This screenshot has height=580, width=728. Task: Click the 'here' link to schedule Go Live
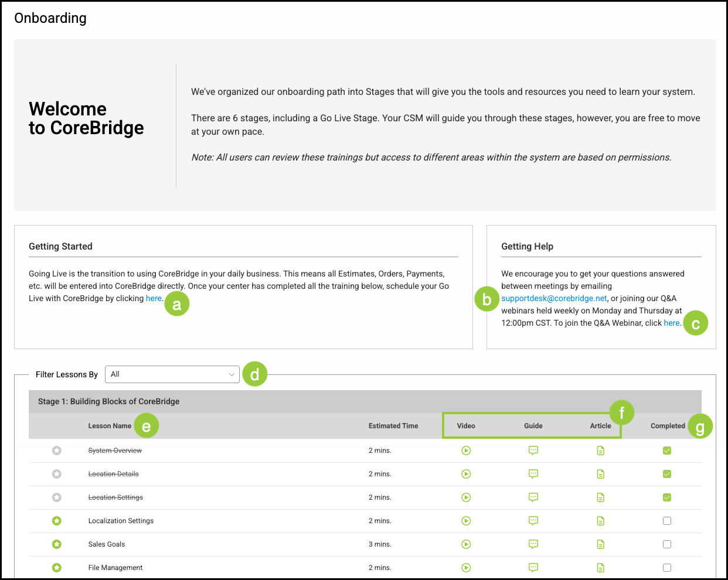pos(154,298)
